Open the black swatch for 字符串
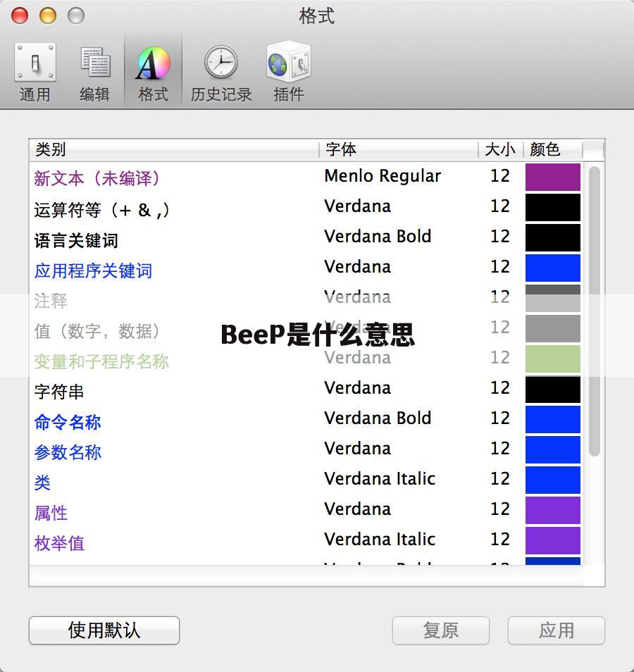Screen dimensions: 634x672 [552, 389]
